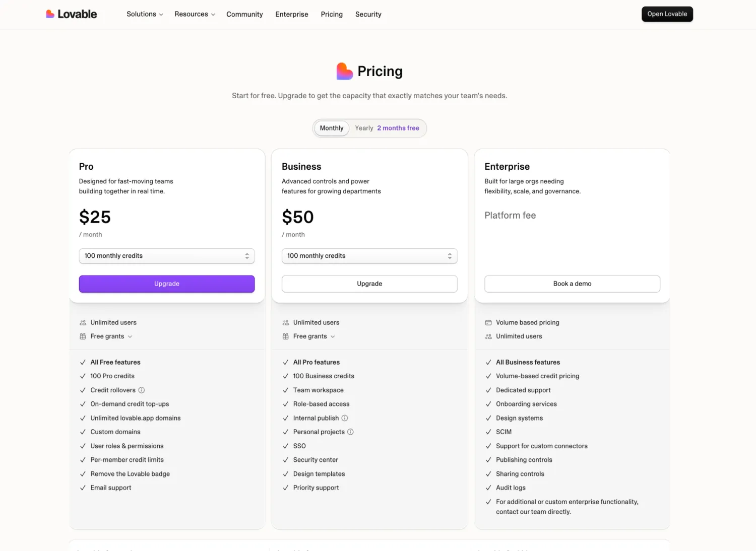756x551 pixels.
Task: Click the gift icon beside Business Free grants
Action: point(286,336)
